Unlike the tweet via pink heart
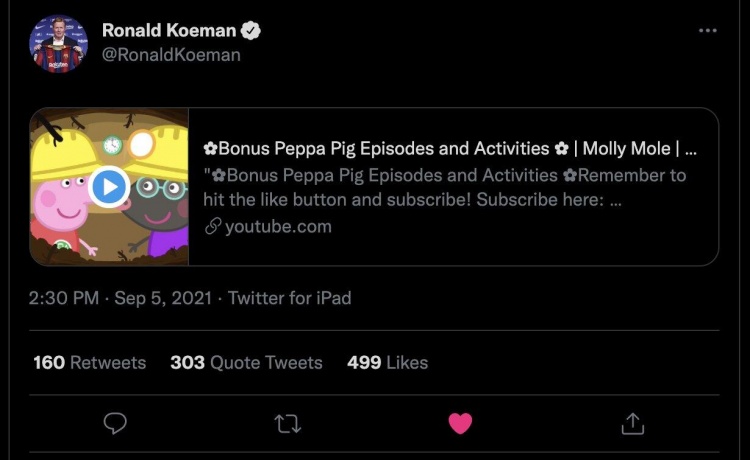 coord(460,424)
